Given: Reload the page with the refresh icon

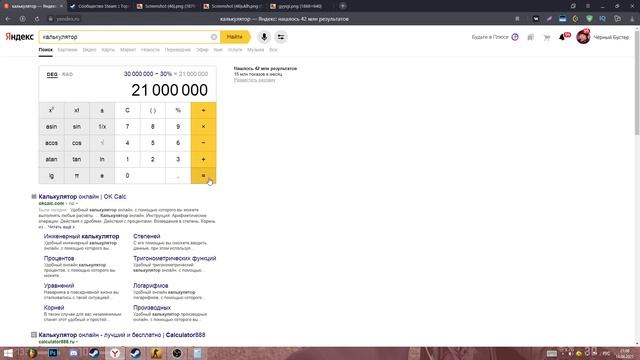Looking at the screenshot, I should (x=37, y=19).
